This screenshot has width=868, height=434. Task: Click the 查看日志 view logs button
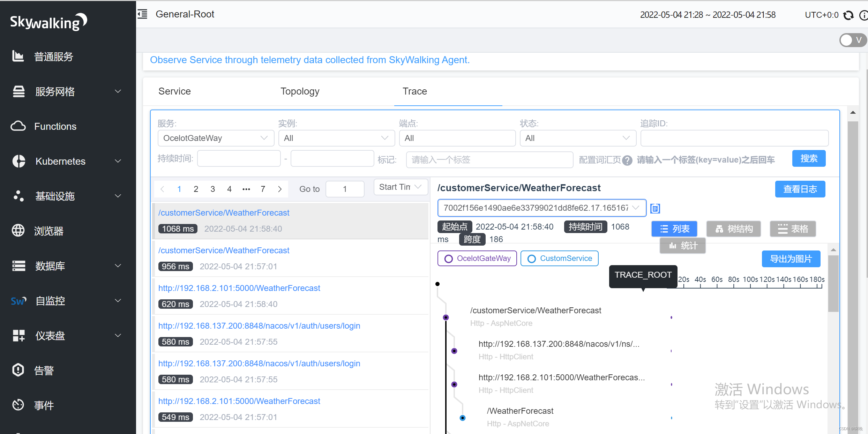[x=800, y=189]
